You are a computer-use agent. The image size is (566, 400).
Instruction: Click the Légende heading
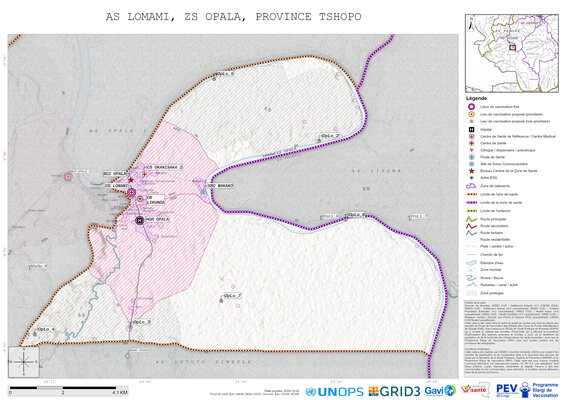coord(476,98)
